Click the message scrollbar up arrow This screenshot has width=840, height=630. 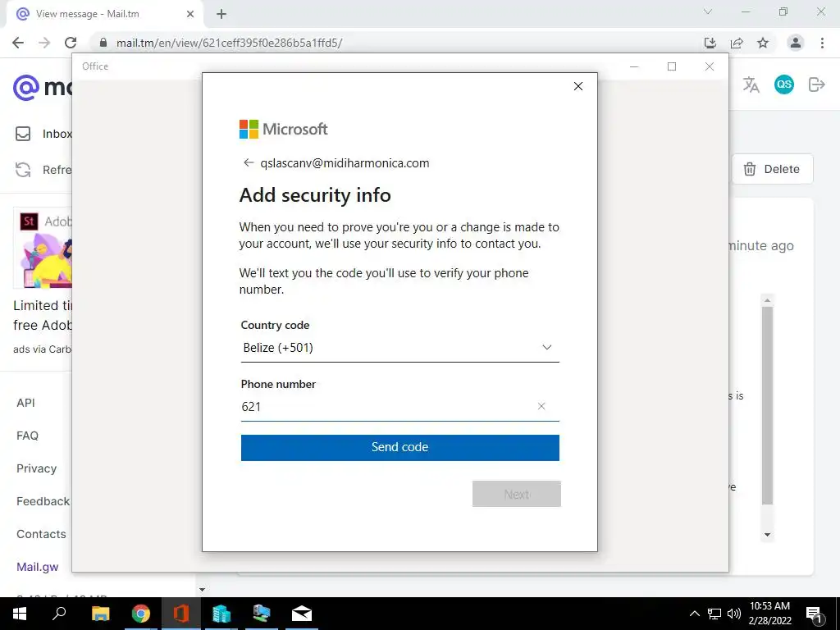coord(767,300)
